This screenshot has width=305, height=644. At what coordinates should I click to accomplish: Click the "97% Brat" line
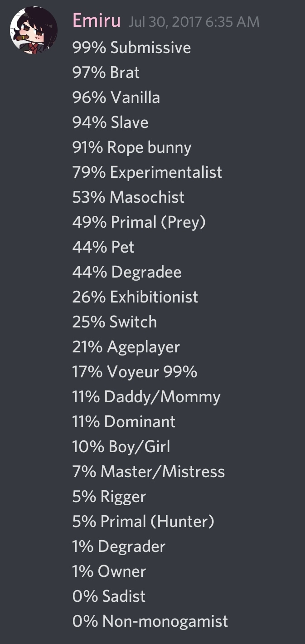point(106,73)
